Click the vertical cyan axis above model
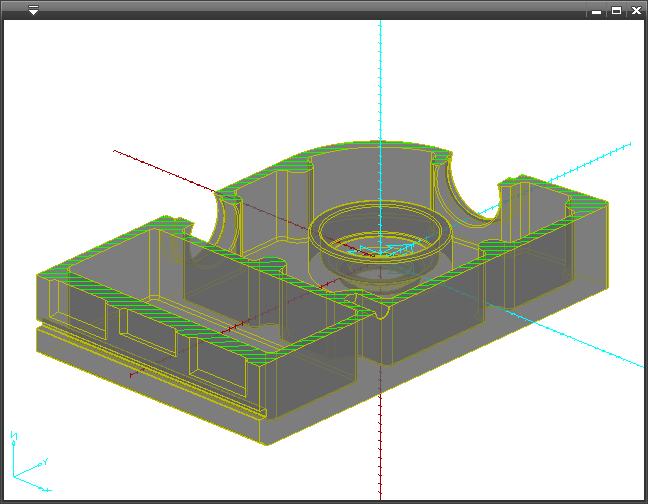648x504 pixels. coord(380,80)
